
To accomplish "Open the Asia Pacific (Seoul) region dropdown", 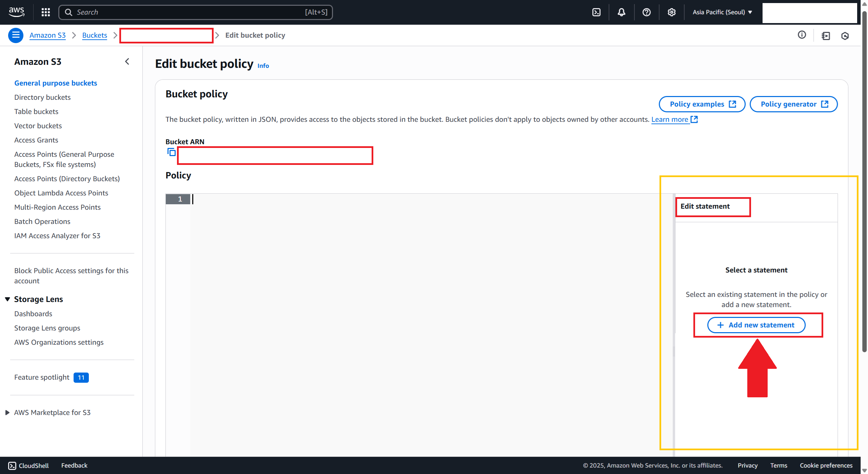I will coord(722,12).
